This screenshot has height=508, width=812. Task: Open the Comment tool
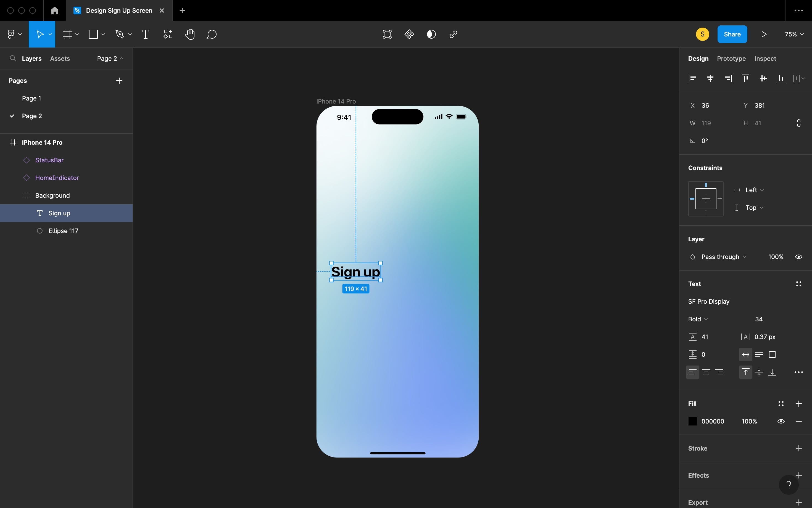point(211,34)
